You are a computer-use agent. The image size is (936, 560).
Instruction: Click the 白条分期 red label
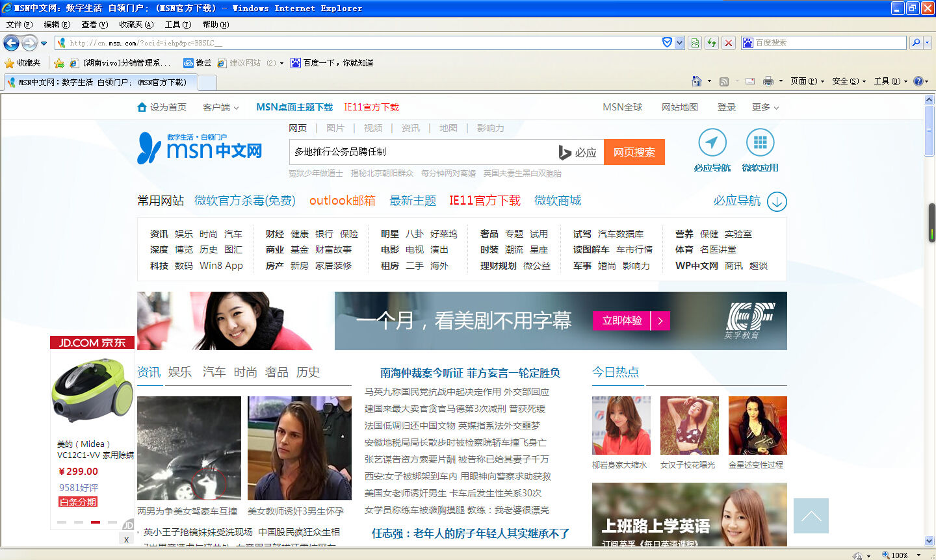[x=78, y=502]
